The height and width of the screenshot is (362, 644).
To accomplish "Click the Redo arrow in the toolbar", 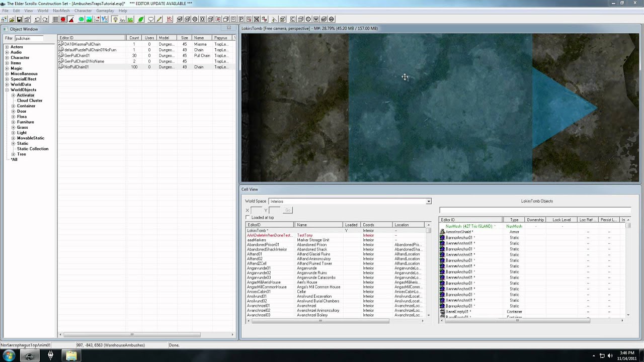I will pos(45,19).
